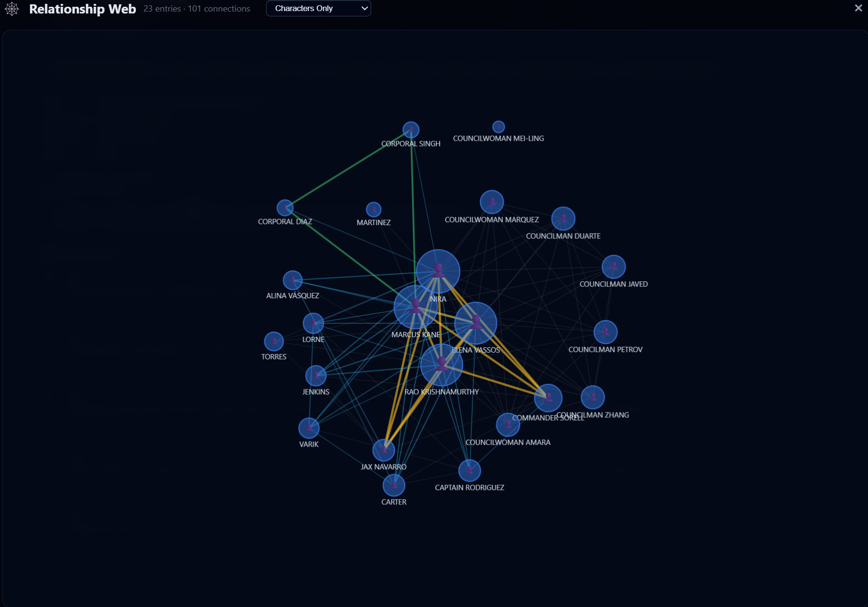Click the CORPORAL DIAZ label text
The height and width of the screenshot is (607, 868).
(x=285, y=221)
